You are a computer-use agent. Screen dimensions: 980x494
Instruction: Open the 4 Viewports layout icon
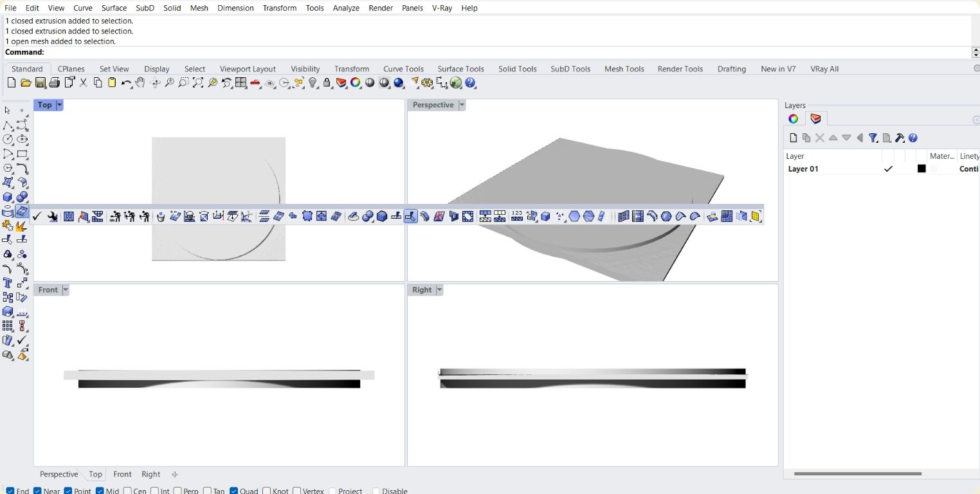point(240,83)
